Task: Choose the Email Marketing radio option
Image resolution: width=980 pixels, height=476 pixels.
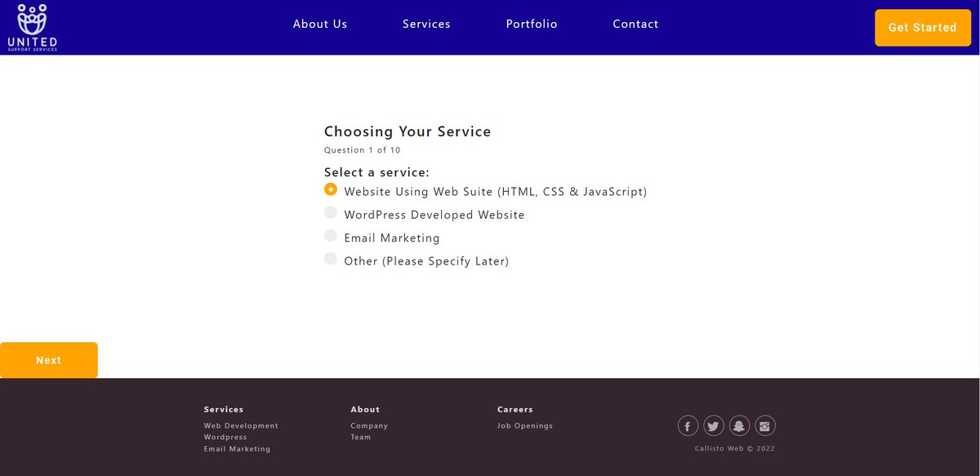Action: click(331, 235)
